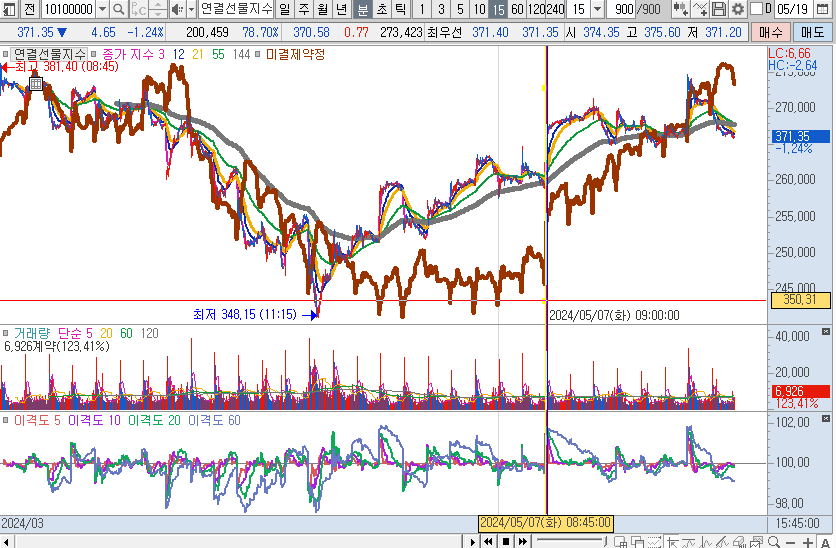Switch to the daily (일) period tab

pos(284,9)
